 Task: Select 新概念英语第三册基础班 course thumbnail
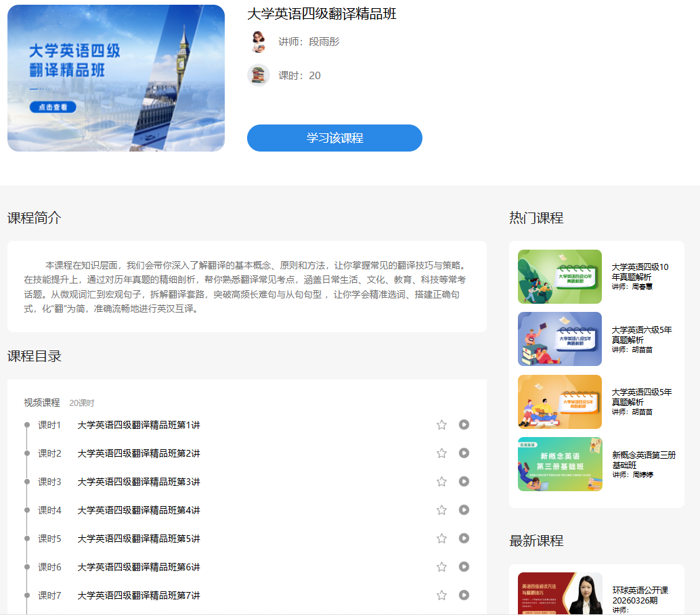(559, 464)
